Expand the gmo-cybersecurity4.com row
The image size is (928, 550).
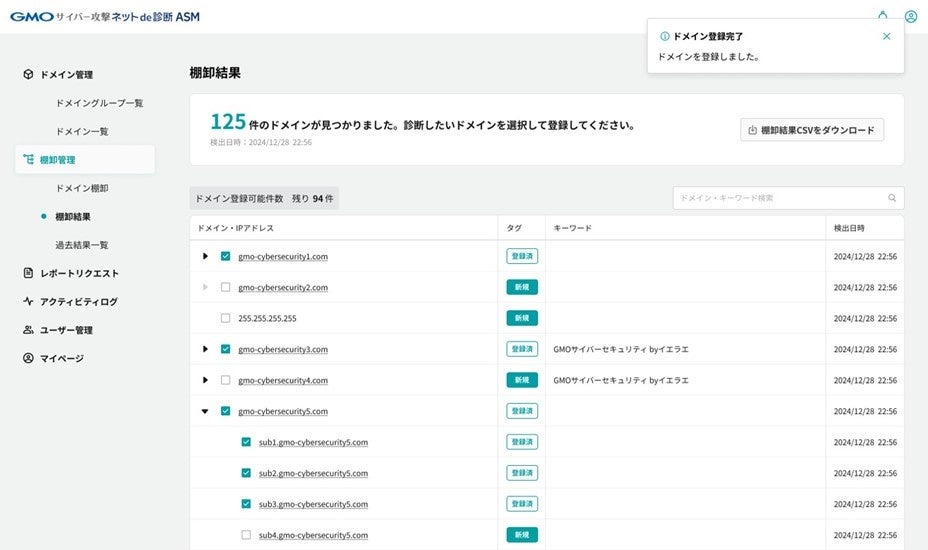[205, 380]
